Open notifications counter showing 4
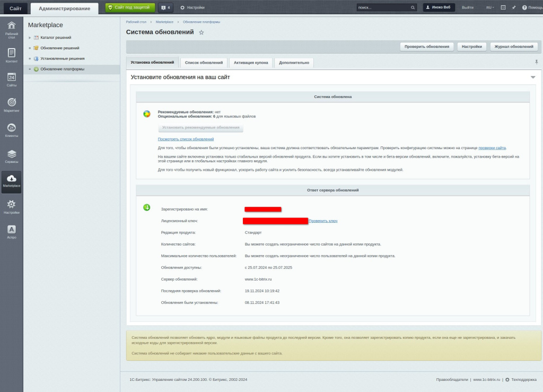543x392 pixels. [x=165, y=7]
